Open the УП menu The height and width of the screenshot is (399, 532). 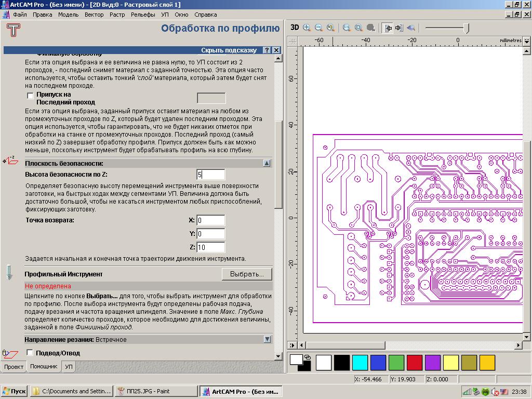(165, 15)
